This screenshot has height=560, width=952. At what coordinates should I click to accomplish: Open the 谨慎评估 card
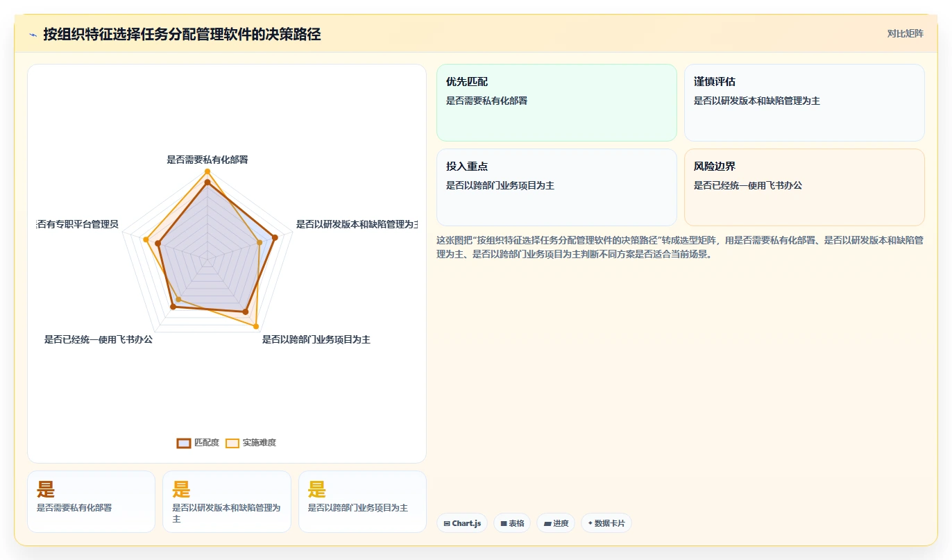[804, 103]
